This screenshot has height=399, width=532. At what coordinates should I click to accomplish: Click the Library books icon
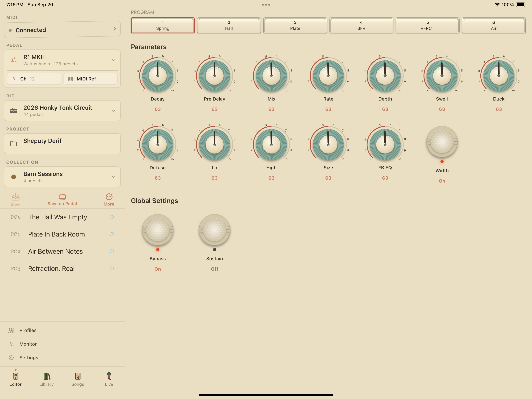[47, 376]
